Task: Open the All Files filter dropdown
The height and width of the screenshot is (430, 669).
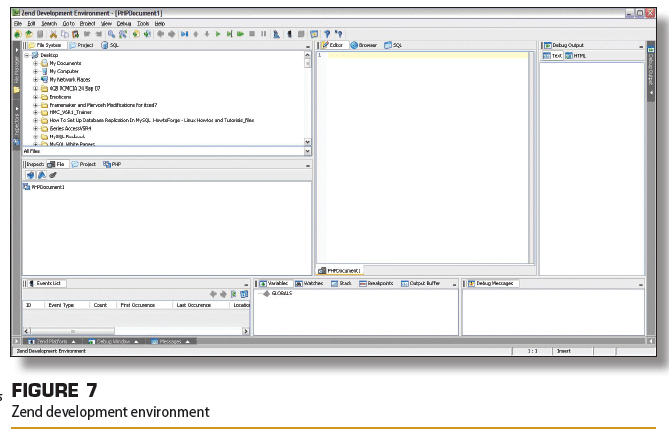Action: click(x=308, y=151)
